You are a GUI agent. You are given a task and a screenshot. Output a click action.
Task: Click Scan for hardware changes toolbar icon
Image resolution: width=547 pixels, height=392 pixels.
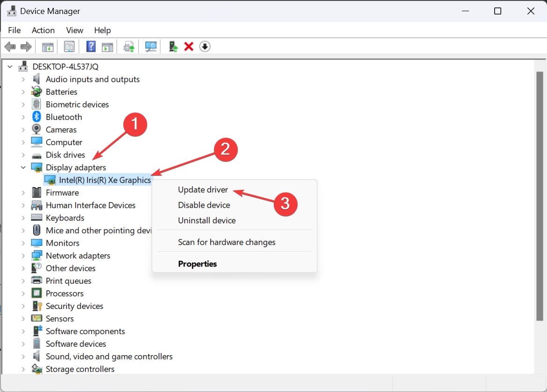click(x=150, y=47)
